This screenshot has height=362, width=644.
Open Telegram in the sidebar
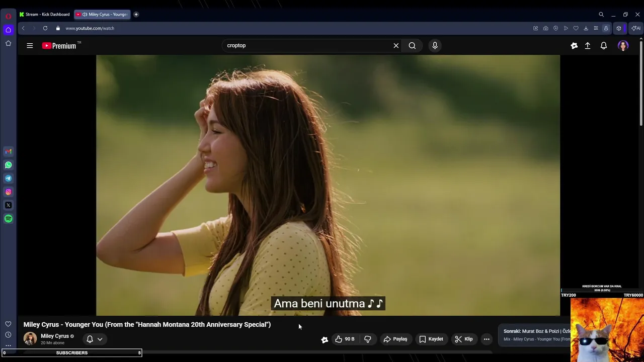[8, 178]
